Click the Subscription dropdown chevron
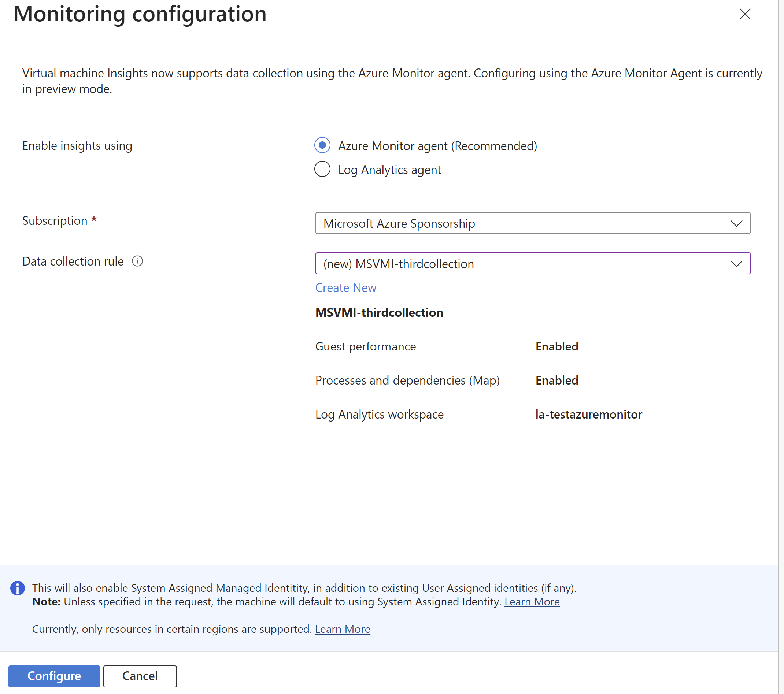Image resolution: width=784 pixels, height=694 pixels. (x=736, y=223)
